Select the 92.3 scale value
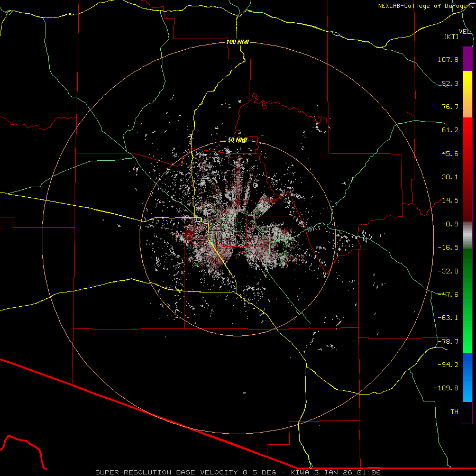 click(x=450, y=83)
